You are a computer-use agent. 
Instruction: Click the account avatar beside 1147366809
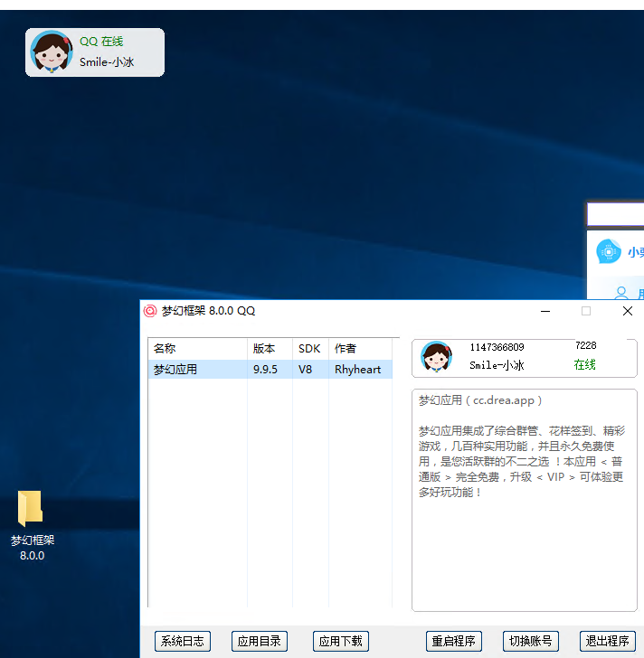[436, 357]
